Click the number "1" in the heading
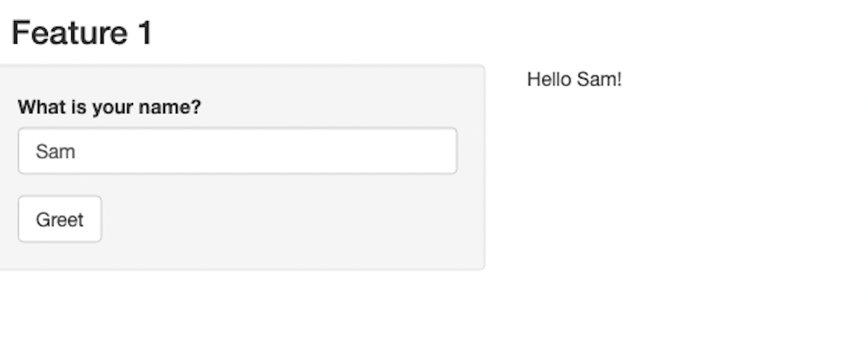The image size is (868, 347). (144, 33)
